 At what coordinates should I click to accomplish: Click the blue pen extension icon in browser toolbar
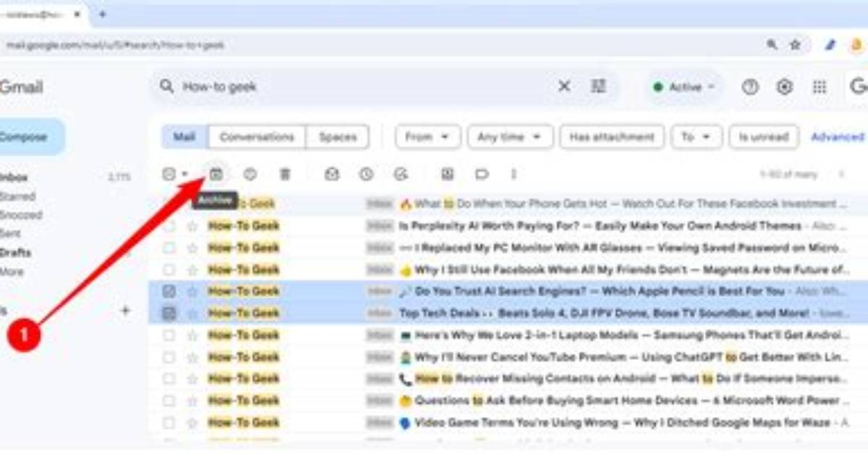[x=830, y=45]
